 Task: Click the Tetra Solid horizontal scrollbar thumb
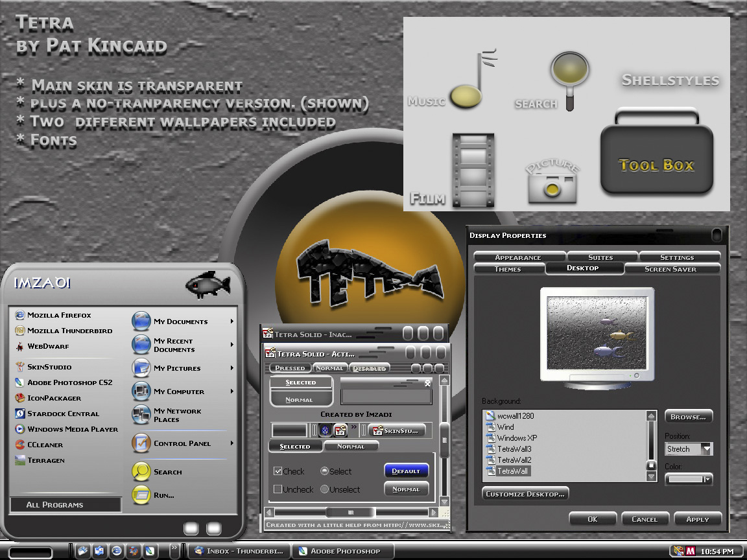[351, 513]
